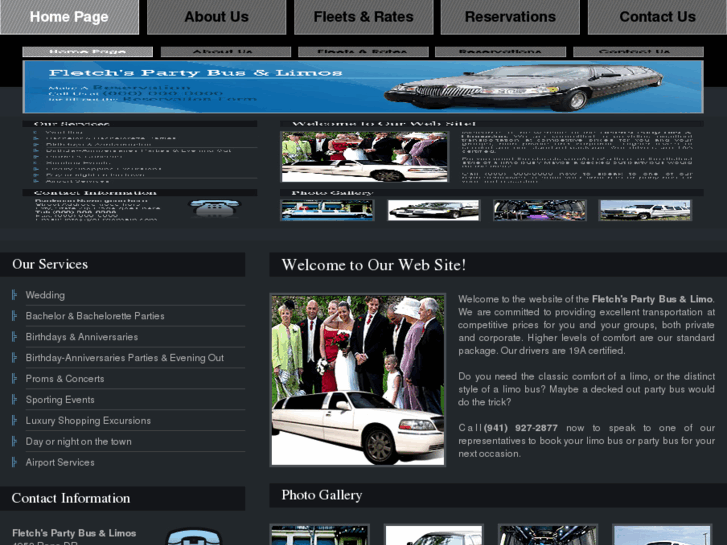Open the large Contact Us tab
The image size is (727, 545).
[x=657, y=17]
